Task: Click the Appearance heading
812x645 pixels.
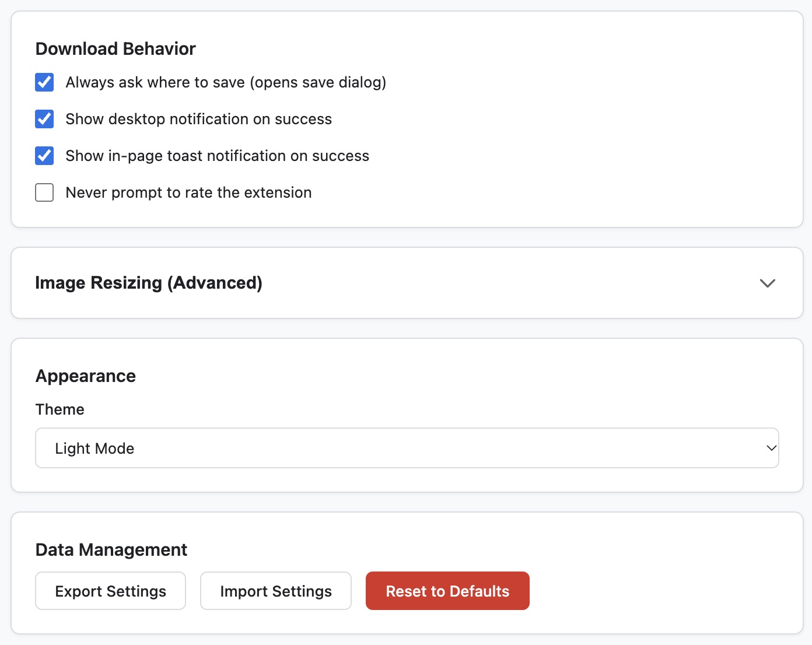Action: 86,376
